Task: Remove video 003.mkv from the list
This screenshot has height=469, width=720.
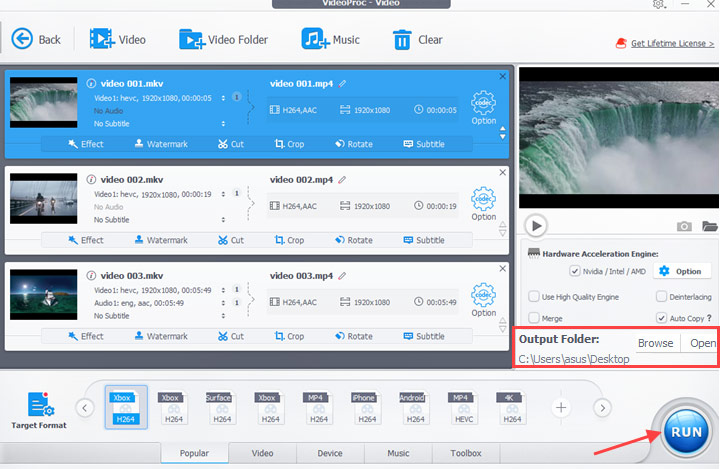Action: (502, 268)
